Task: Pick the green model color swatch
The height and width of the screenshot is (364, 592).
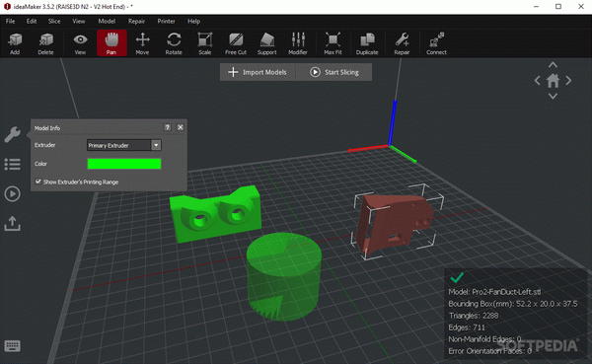Action: pyautogui.click(x=124, y=164)
